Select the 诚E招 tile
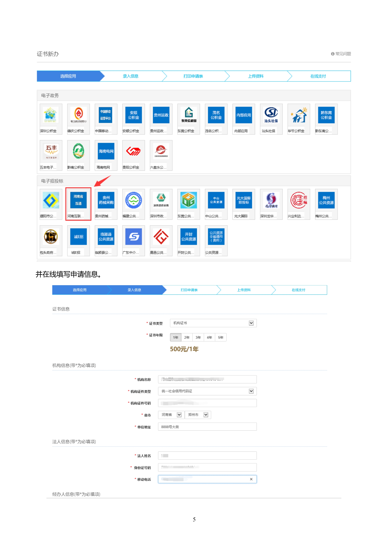Viewport: 392px width, 555px height. point(79,241)
